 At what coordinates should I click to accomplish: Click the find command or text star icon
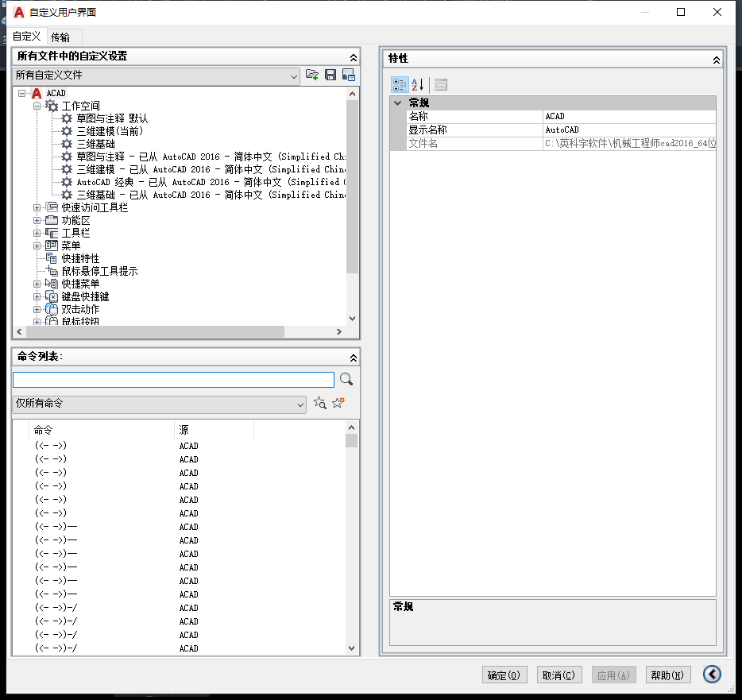(x=320, y=404)
